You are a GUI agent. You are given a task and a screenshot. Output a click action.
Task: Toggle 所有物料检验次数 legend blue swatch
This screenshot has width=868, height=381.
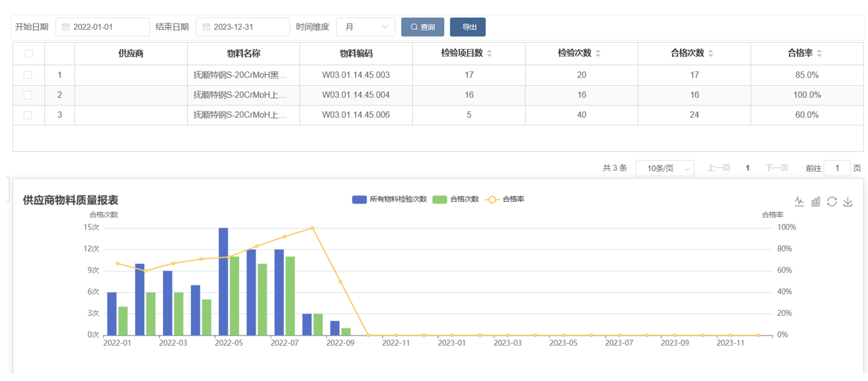coord(360,200)
